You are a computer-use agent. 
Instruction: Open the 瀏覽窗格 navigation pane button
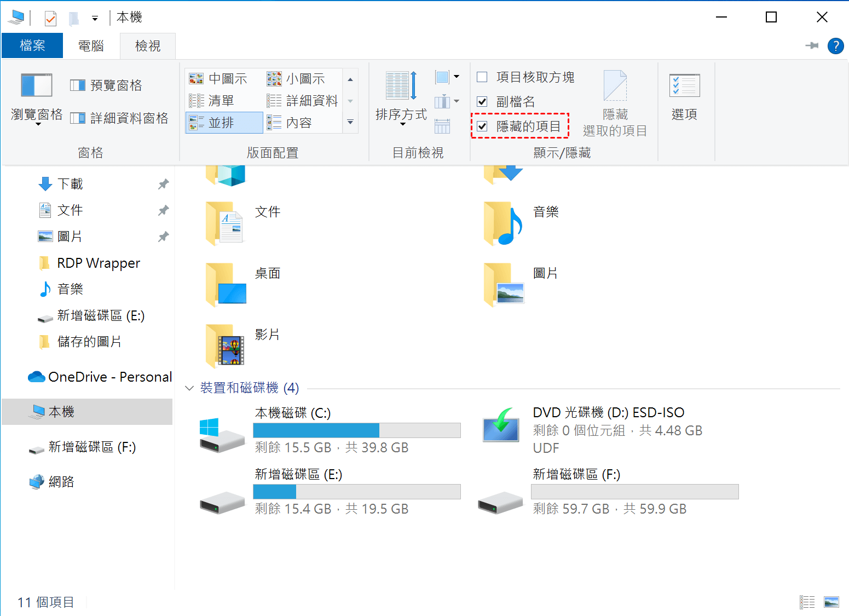coord(37,99)
